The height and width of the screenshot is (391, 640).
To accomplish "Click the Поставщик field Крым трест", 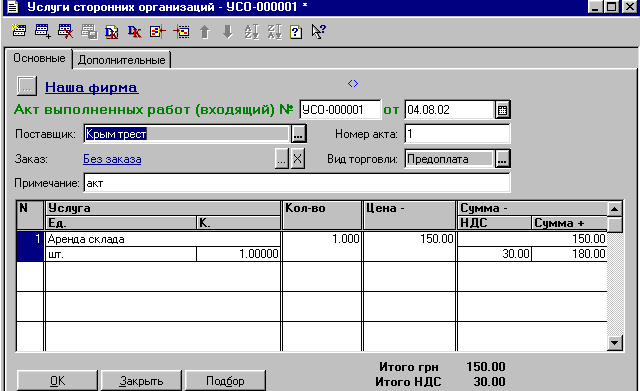I will pos(187,134).
